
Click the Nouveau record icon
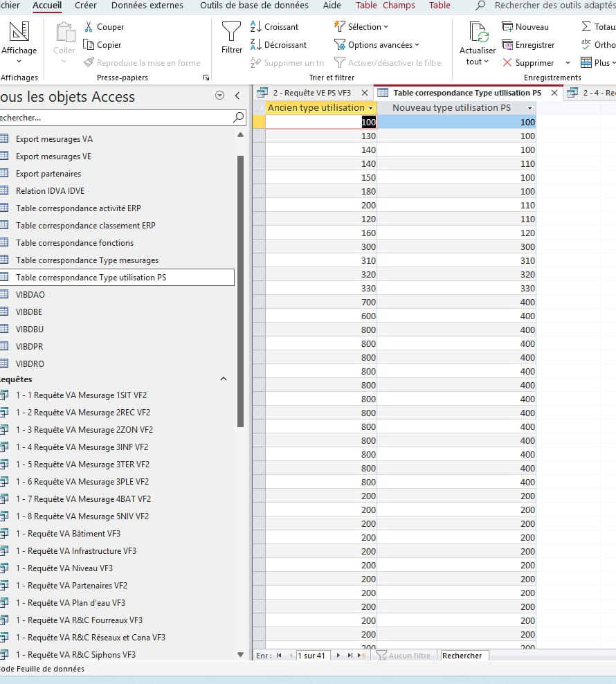[507, 27]
